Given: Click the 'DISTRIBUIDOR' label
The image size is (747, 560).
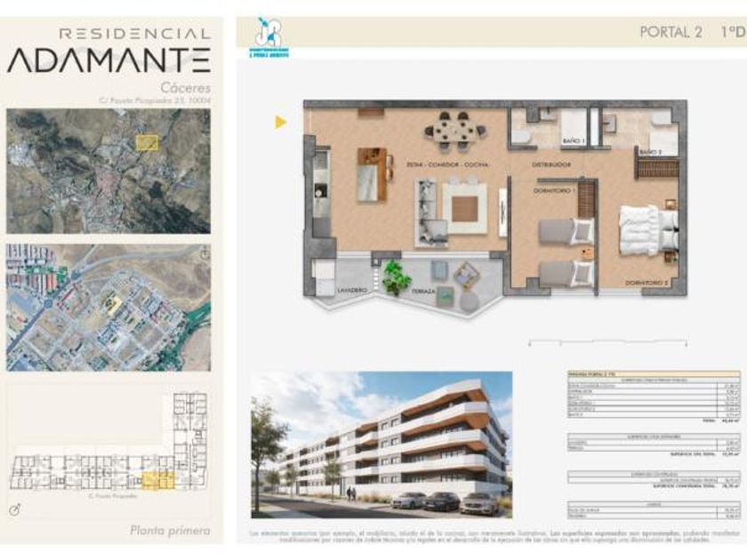Looking at the screenshot, I should tap(551, 164).
